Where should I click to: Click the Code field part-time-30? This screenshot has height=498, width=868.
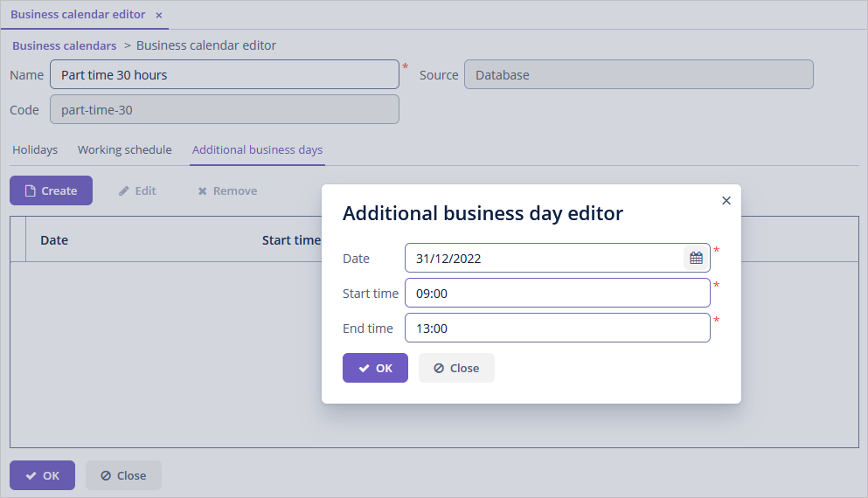point(224,109)
